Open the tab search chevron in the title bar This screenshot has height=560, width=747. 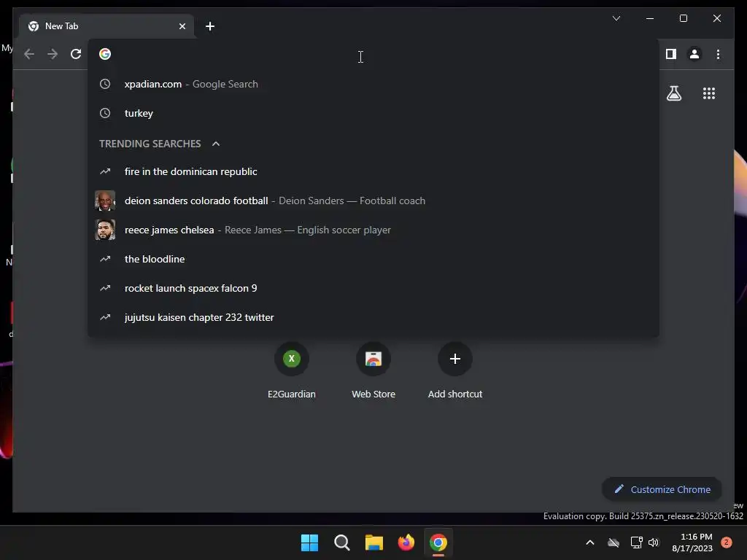coord(616,18)
